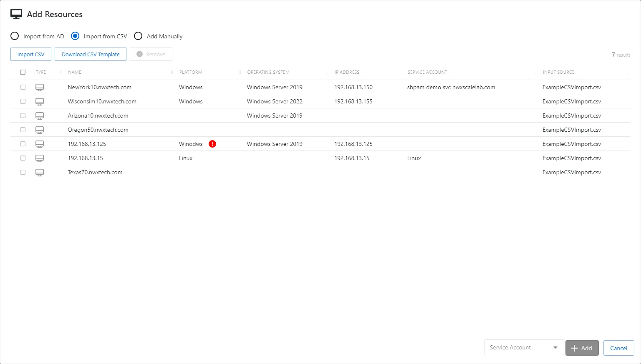The height and width of the screenshot is (364, 641).
Task: Click the monitor icon next to Add Resources
Action: click(x=16, y=14)
